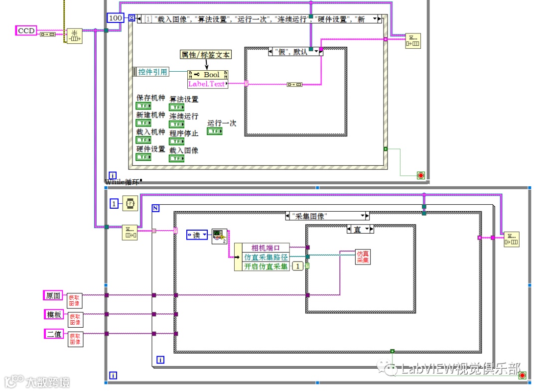Select constant 1 wired to wait timer

click(x=114, y=204)
